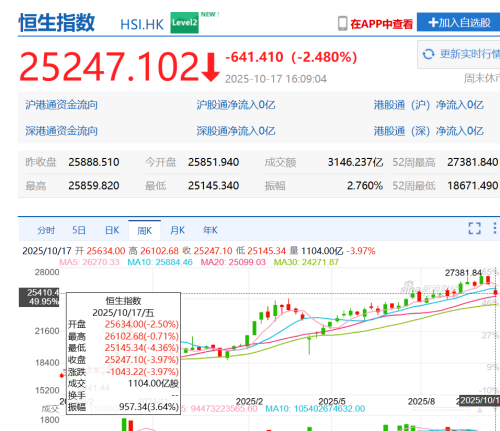Click the 恒生指数 title heading
This screenshot has width=500, height=431.
coord(57,23)
